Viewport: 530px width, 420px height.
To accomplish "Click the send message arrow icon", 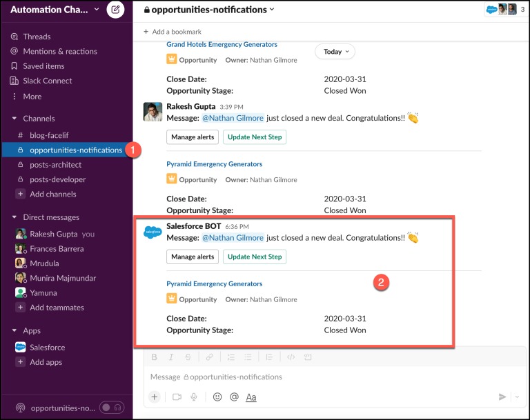I will point(502,397).
